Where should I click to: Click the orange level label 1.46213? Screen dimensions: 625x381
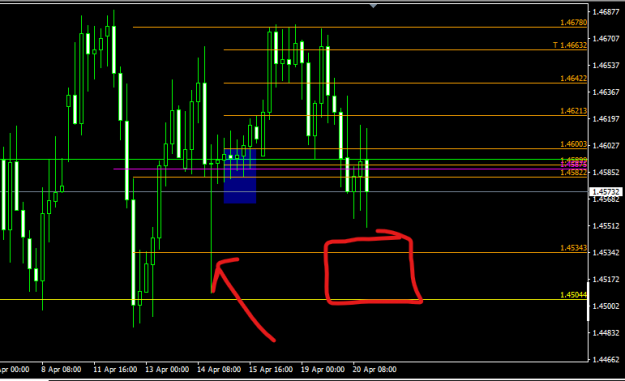[x=573, y=111]
